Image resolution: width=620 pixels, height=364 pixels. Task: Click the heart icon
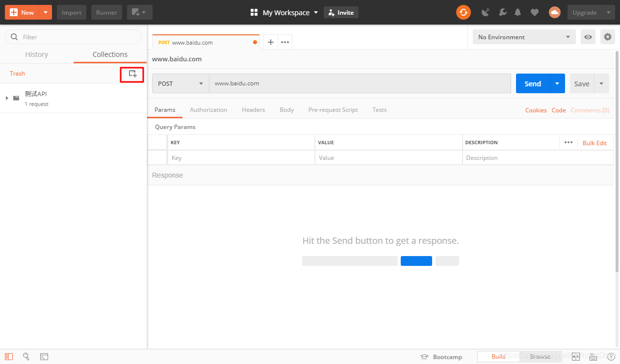[x=535, y=13]
